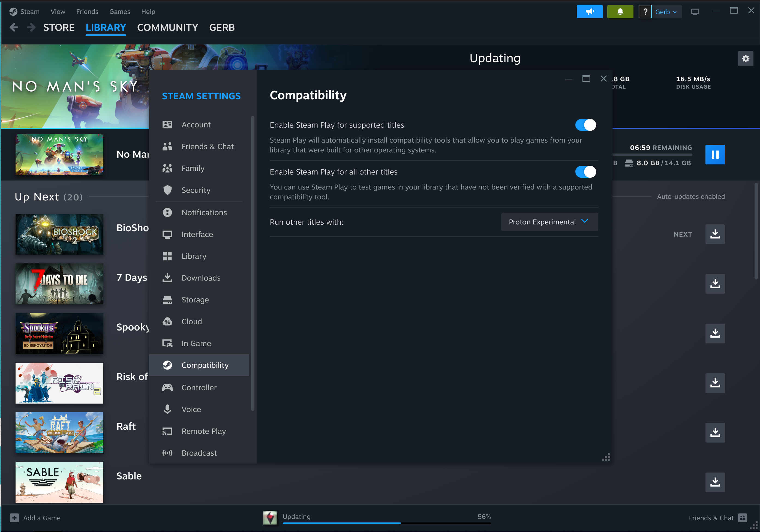Image resolution: width=760 pixels, height=532 pixels.
Task: Click the Big Picture mode monitor icon
Action: (x=695, y=12)
